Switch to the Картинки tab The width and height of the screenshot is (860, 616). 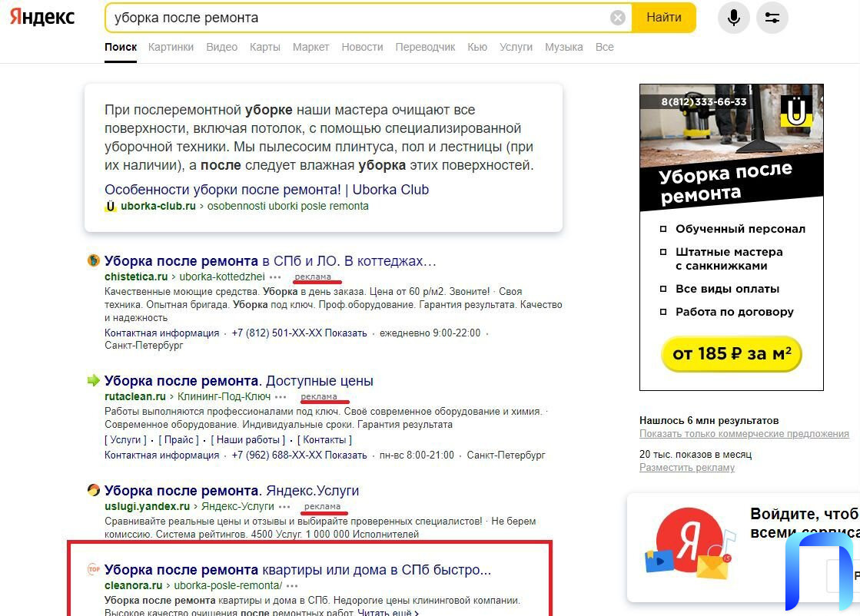coord(171,47)
